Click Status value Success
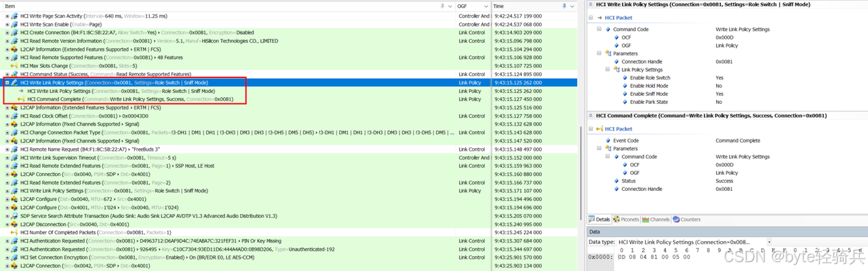The height and width of the screenshot is (271, 868). click(x=724, y=181)
